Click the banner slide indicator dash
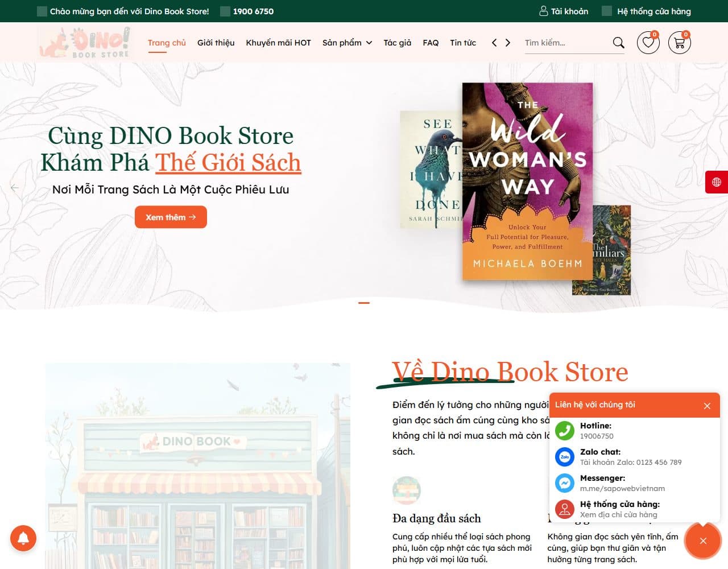The image size is (728, 569). (x=364, y=303)
